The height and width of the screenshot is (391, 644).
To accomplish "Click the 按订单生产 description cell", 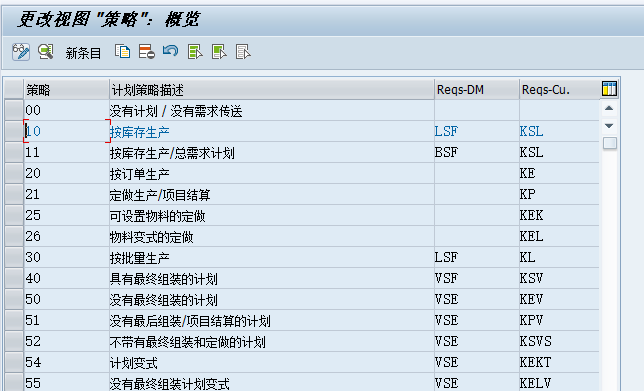I will pyautogui.click(x=271, y=173).
